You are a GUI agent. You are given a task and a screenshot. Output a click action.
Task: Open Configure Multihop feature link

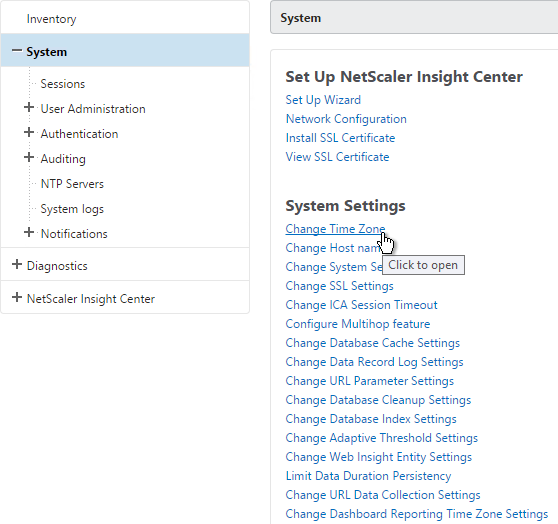[x=358, y=324]
